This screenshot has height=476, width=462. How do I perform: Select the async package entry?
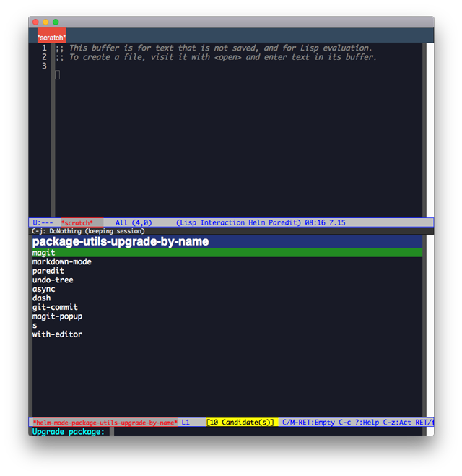pos(44,289)
